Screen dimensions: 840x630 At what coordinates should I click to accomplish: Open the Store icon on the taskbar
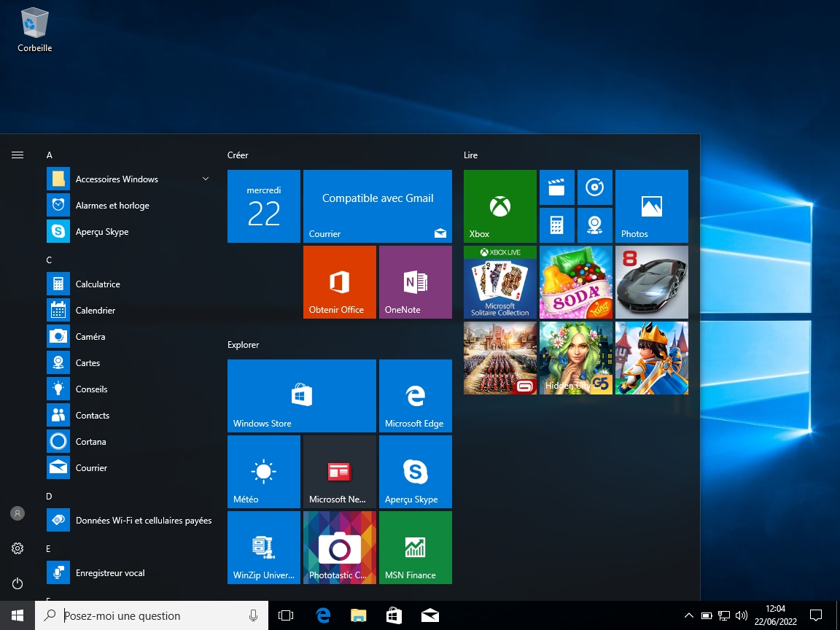[394, 615]
